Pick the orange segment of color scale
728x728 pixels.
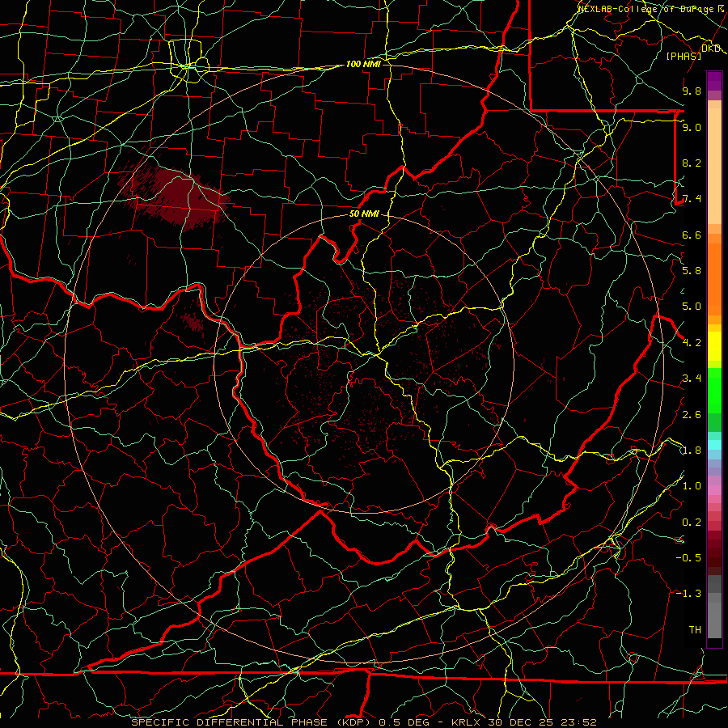coord(714,278)
